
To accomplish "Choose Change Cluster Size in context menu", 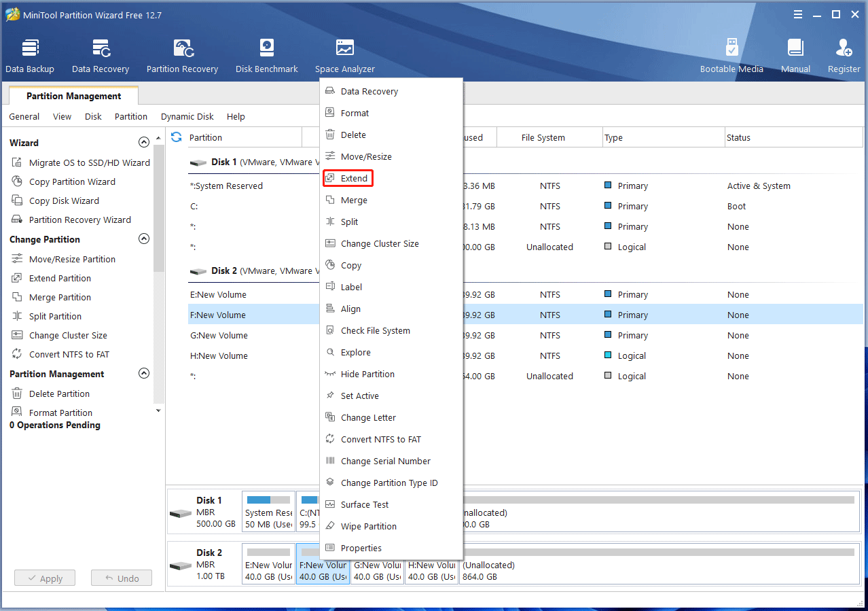I will point(391,243).
